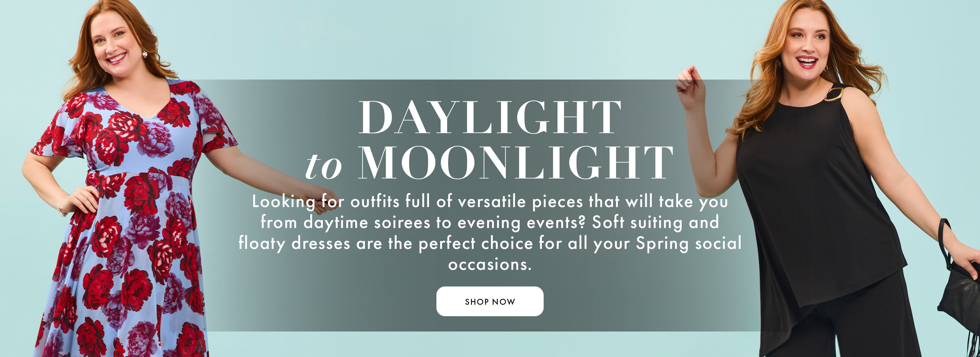The height and width of the screenshot is (357, 980).
Task: Click the MOONLIGHT heading word
Action: [516, 162]
